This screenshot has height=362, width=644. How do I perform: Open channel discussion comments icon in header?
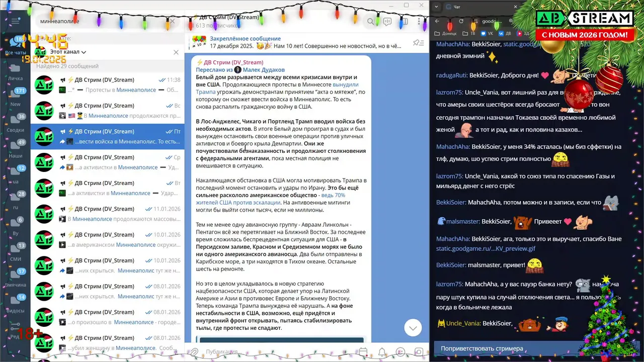(x=387, y=22)
